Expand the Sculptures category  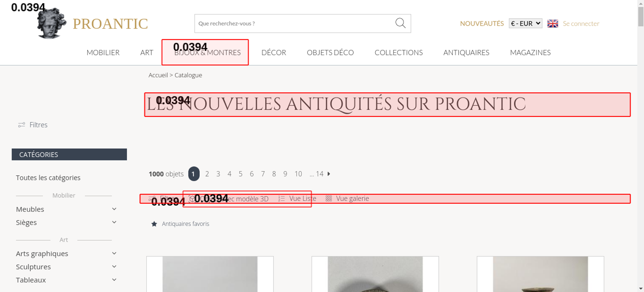114,267
